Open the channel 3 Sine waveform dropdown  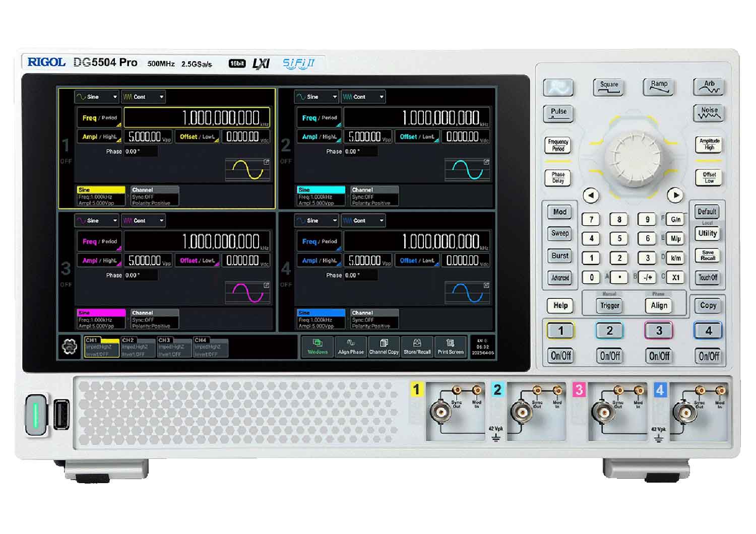click(x=97, y=221)
